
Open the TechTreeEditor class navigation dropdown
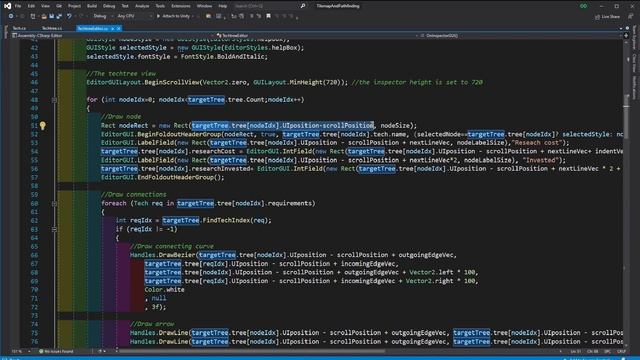(316, 36)
